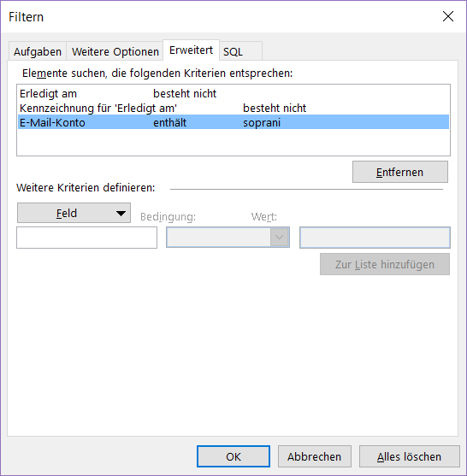The height and width of the screenshot is (476, 467).
Task: Select the Kennzeichnung für 'Erledigt am' row
Action: [x=233, y=108]
